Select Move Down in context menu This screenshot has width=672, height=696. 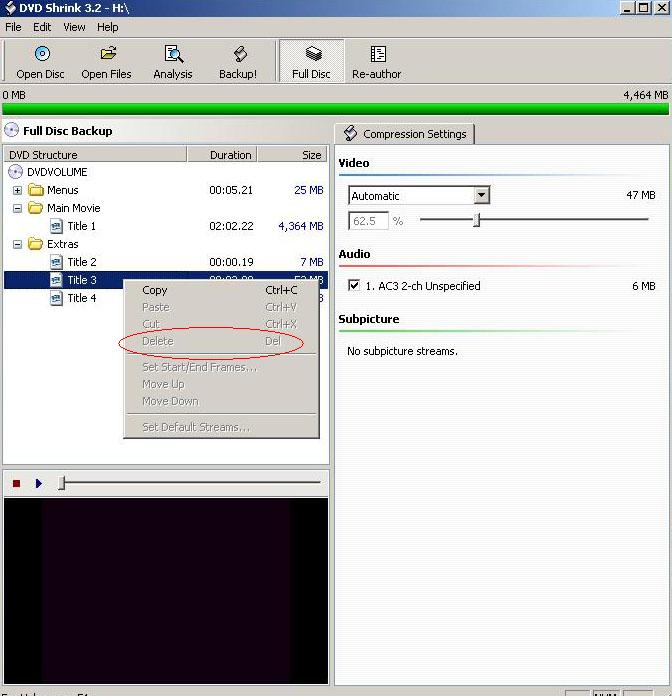click(x=221, y=401)
